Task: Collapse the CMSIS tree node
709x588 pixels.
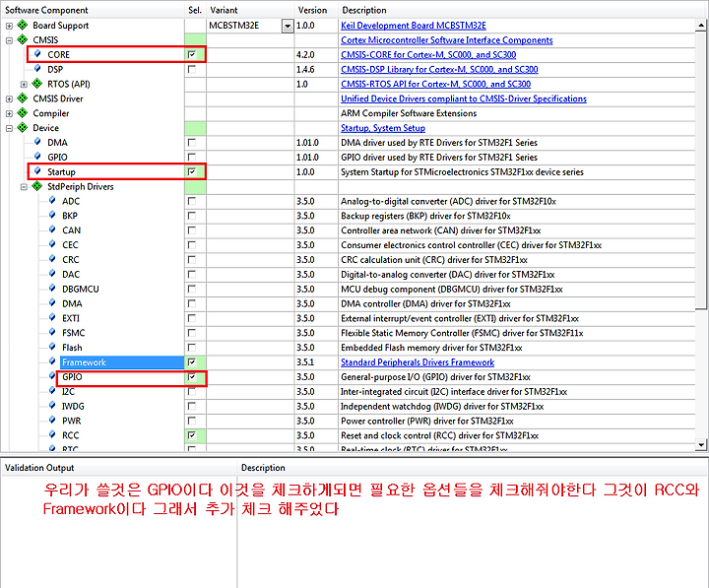Action: click(x=9, y=40)
